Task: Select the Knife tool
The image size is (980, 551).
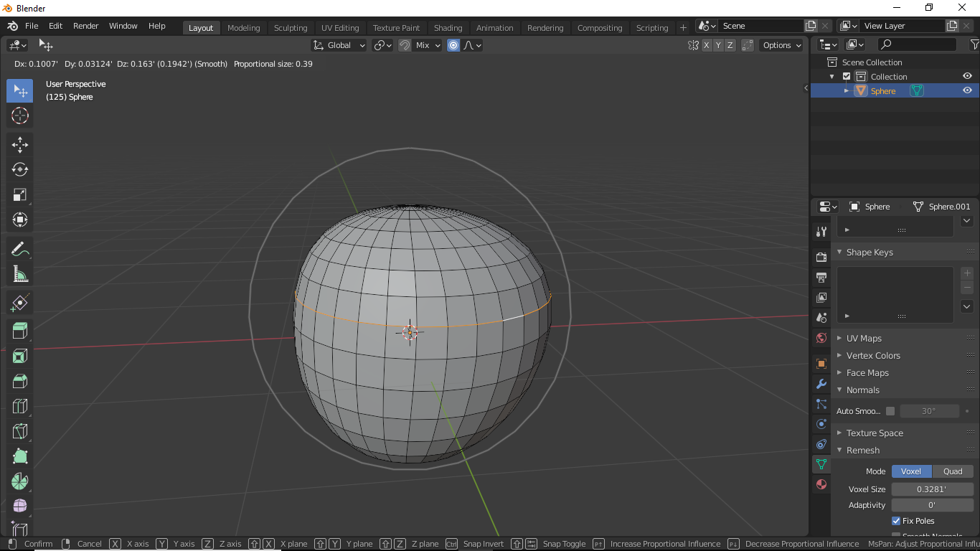Action: [20, 431]
